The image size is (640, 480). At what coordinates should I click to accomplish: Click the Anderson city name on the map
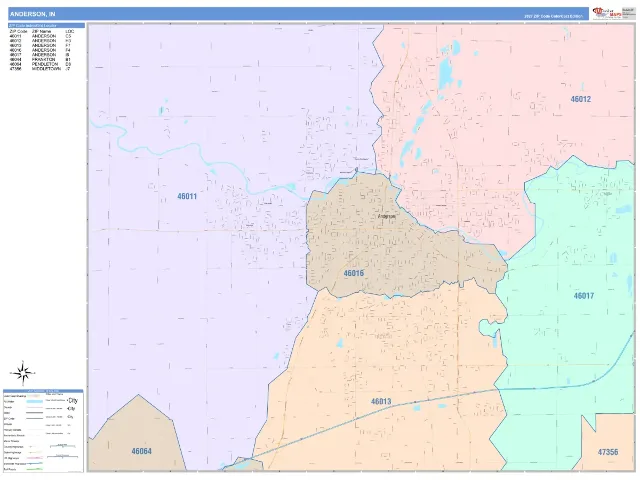(387, 216)
